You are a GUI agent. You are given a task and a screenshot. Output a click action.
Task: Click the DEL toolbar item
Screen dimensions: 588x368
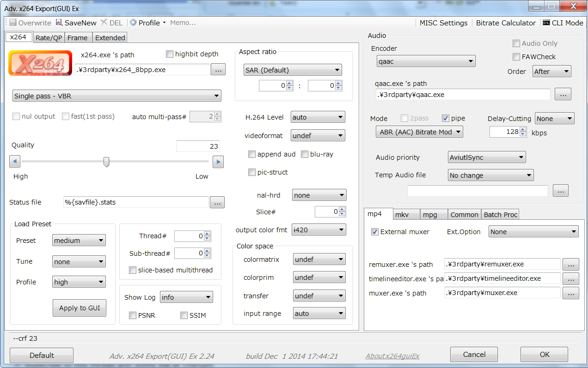tap(111, 23)
